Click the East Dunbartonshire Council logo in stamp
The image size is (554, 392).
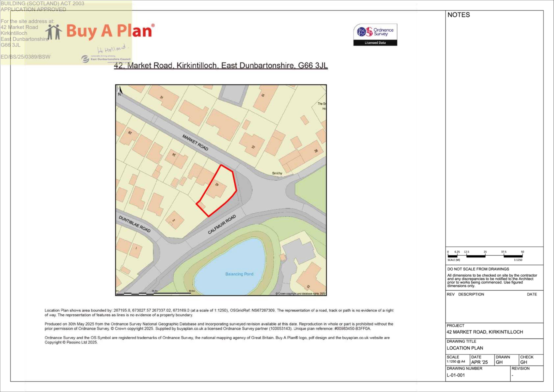coord(106,59)
